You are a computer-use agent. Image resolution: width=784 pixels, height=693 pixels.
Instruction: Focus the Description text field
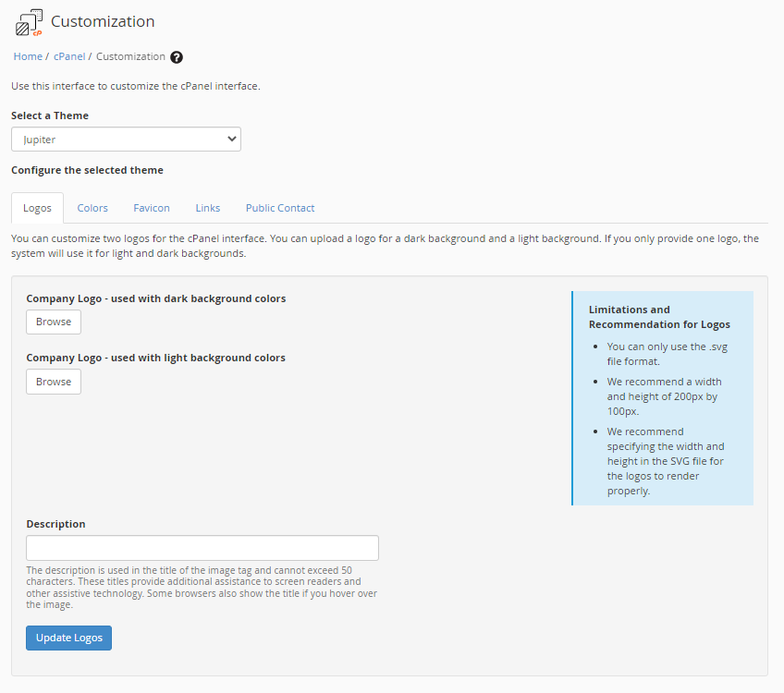click(x=202, y=548)
